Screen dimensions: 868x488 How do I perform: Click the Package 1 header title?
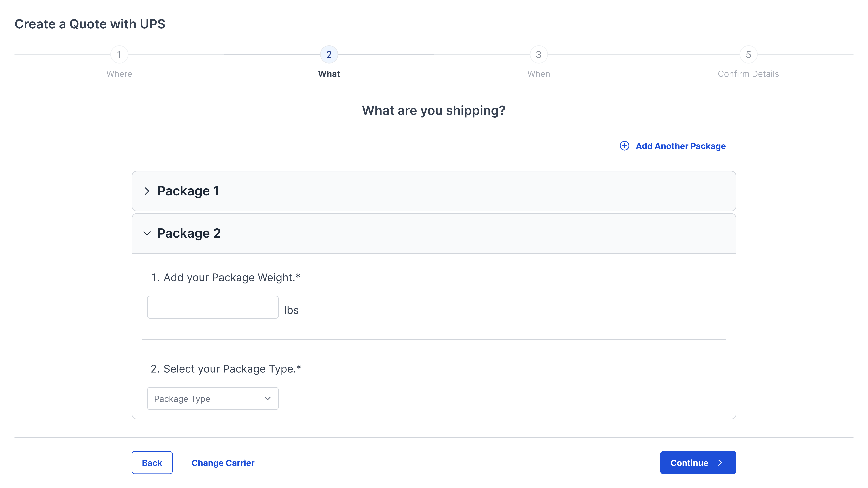(188, 191)
